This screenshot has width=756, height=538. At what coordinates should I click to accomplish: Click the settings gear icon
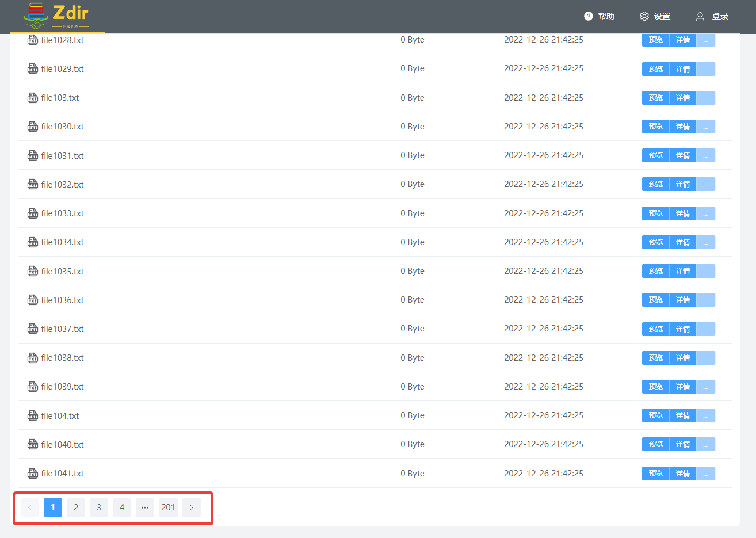pos(644,16)
